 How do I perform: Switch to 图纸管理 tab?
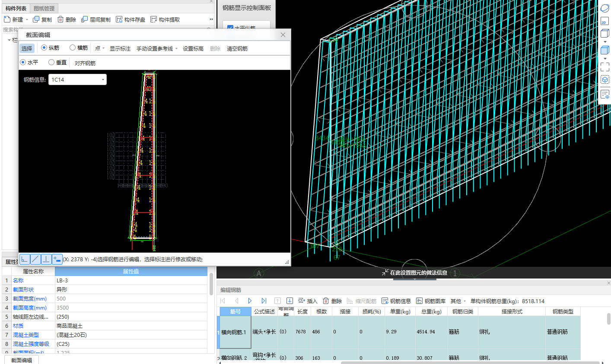[44, 8]
